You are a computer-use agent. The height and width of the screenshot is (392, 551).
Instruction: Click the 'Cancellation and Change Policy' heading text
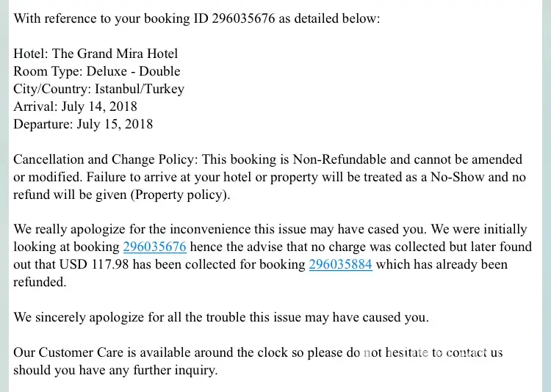(105, 159)
